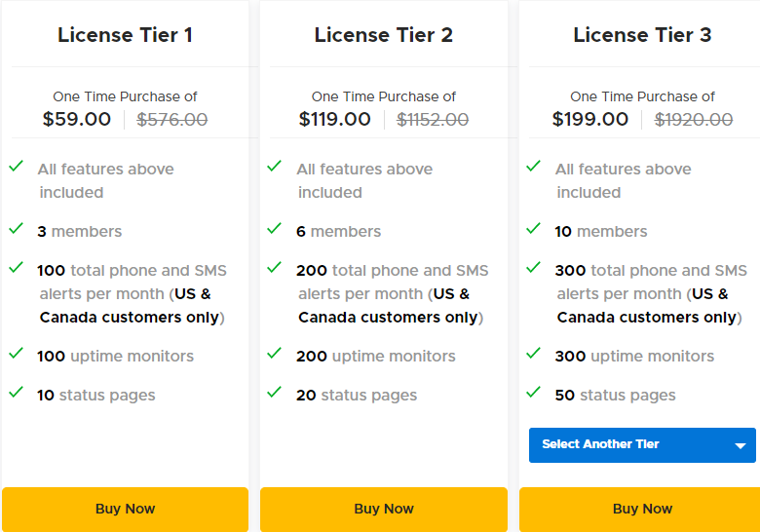The image size is (760, 532).
Task: Click the $59.00 price in Tier 1
Action: (77, 120)
